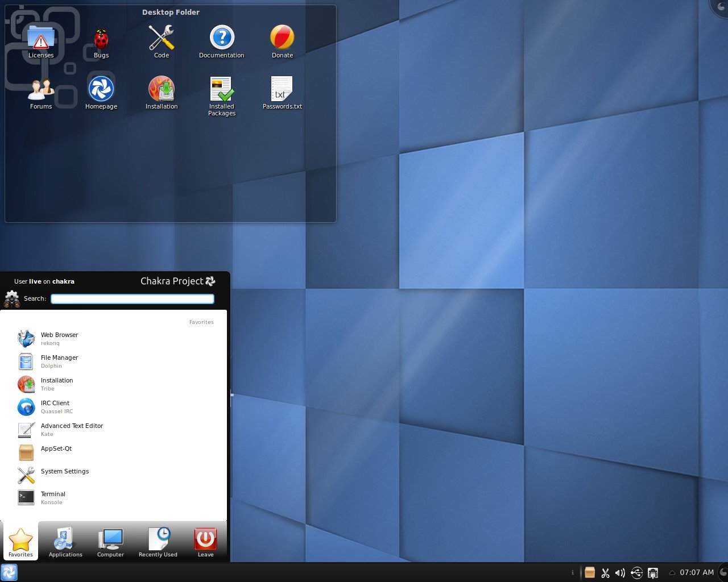Launch IRC Client Quassel IRC
Viewport: 728px width, 582px height.
(114, 407)
